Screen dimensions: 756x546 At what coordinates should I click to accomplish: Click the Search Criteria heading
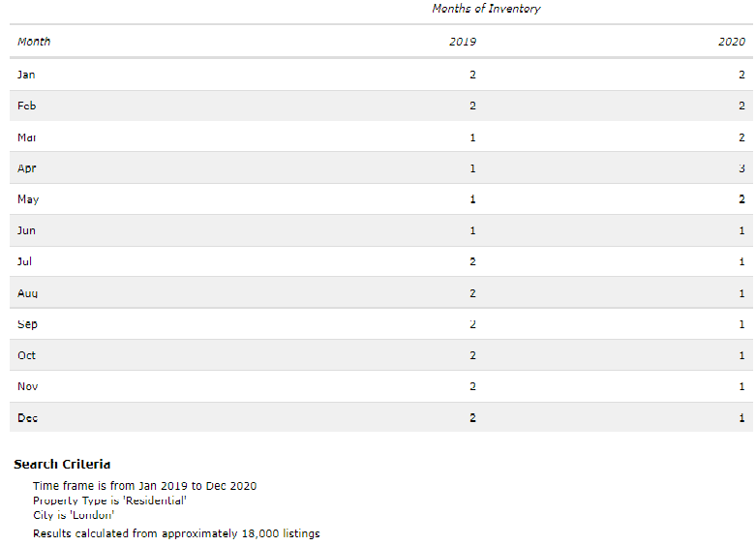click(x=62, y=465)
